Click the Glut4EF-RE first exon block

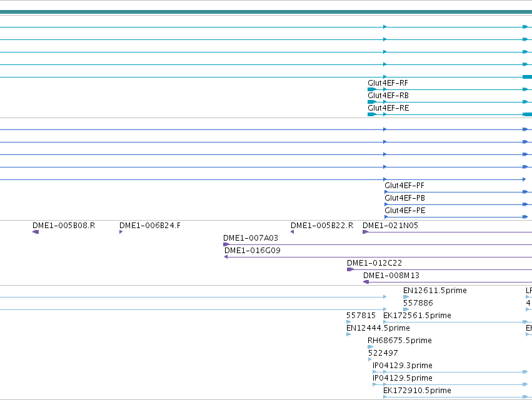click(x=372, y=114)
